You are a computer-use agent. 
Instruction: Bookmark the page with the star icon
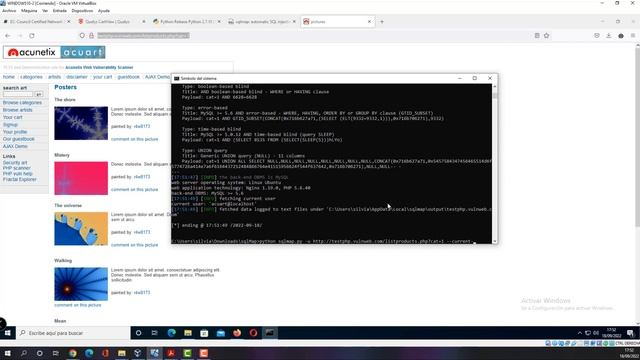click(547, 36)
